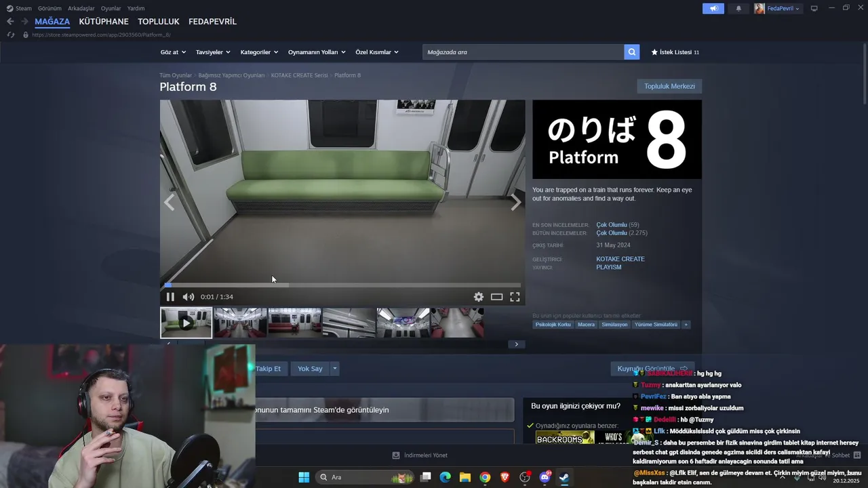Viewport: 868px width, 488px height.
Task: Select the Macera tag
Action: pos(586,325)
